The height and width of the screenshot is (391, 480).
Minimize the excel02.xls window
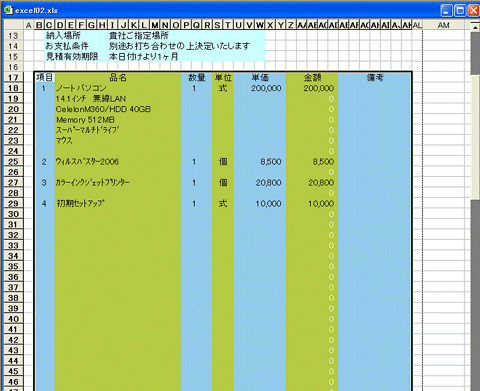[x=446, y=10]
